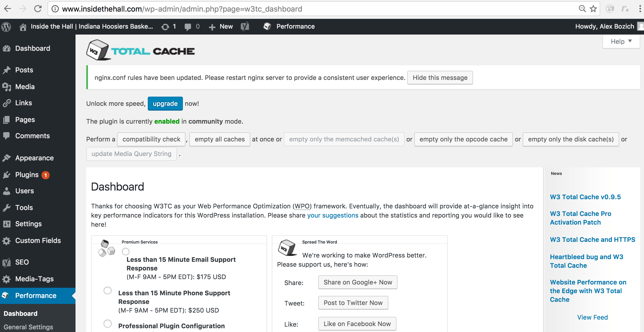644x332 pixels.
Task: Open the + New menu in the admin bar
Action: point(221,26)
